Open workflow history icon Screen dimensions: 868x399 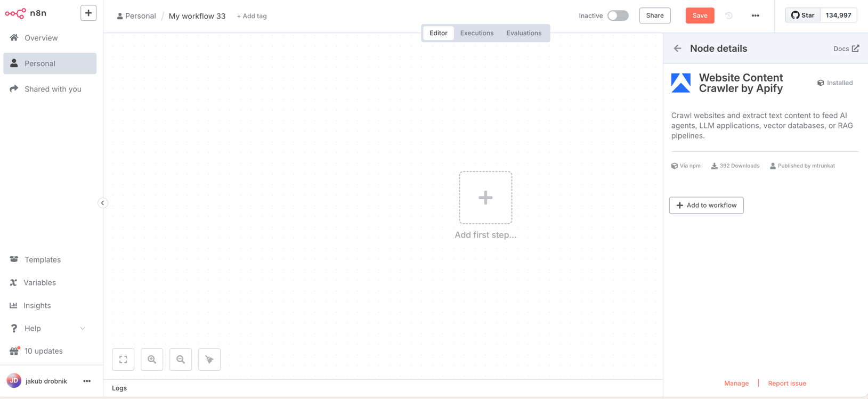[729, 15]
